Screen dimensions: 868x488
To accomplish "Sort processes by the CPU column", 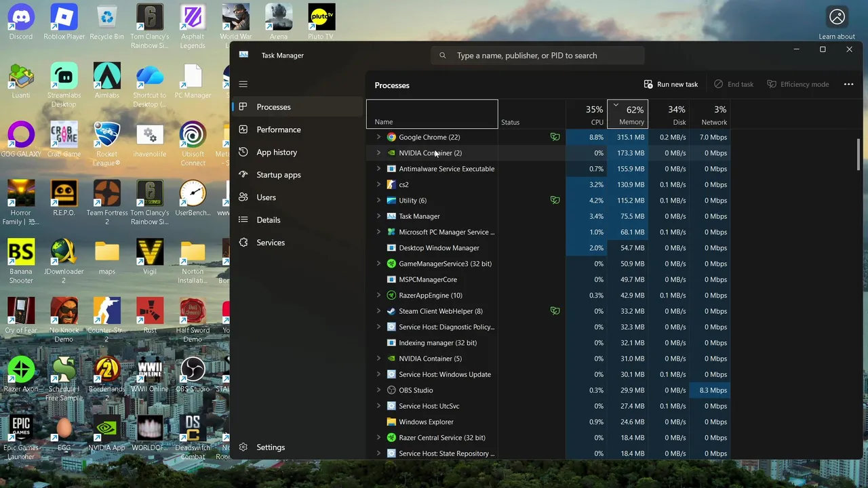I will pyautogui.click(x=586, y=115).
